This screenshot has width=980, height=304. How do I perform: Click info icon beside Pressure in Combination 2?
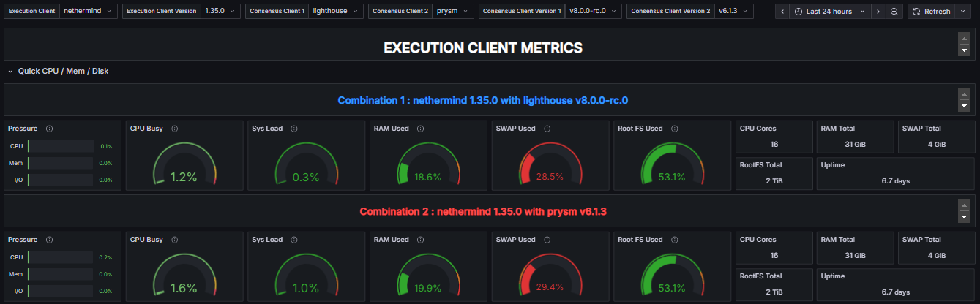(49, 240)
